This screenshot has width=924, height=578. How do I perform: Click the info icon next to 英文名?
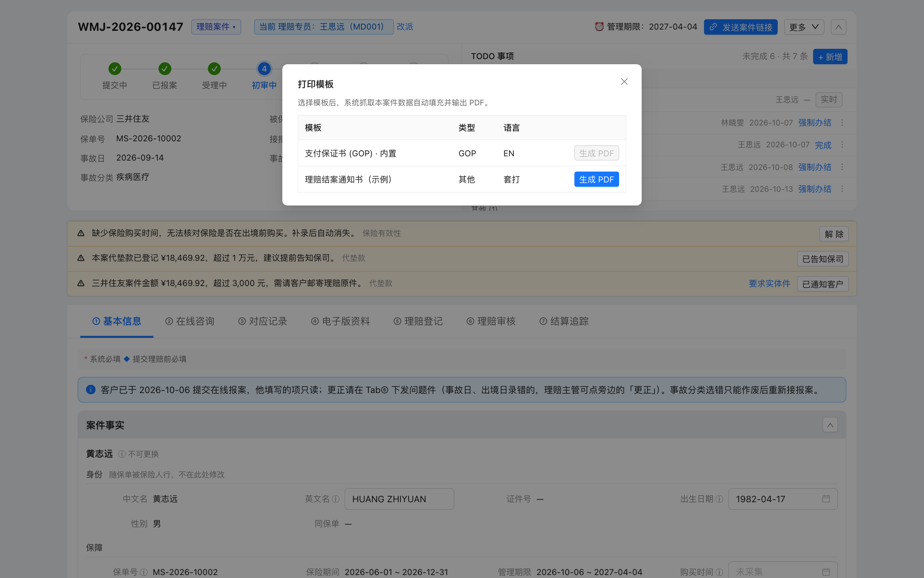(x=335, y=499)
